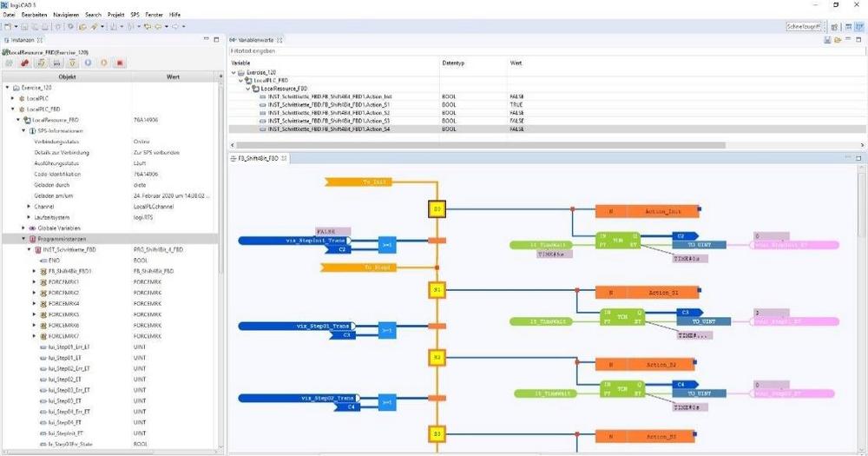Expand FB_Shift4Bit_FBD1 tree node

click(x=35, y=271)
